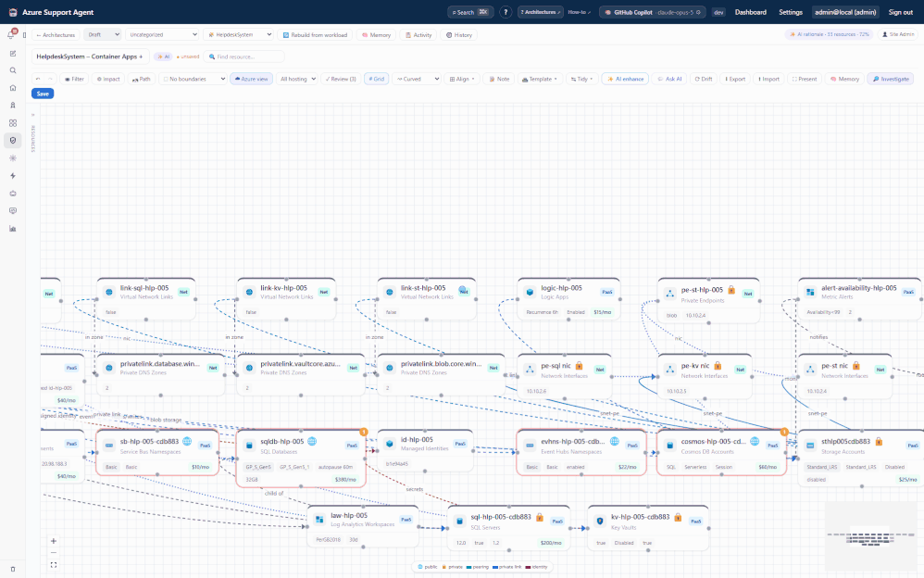The height and width of the screenshot is (578, 924).
Task: Click the trash icon at sidebar bottom
Action: point(13,569)
